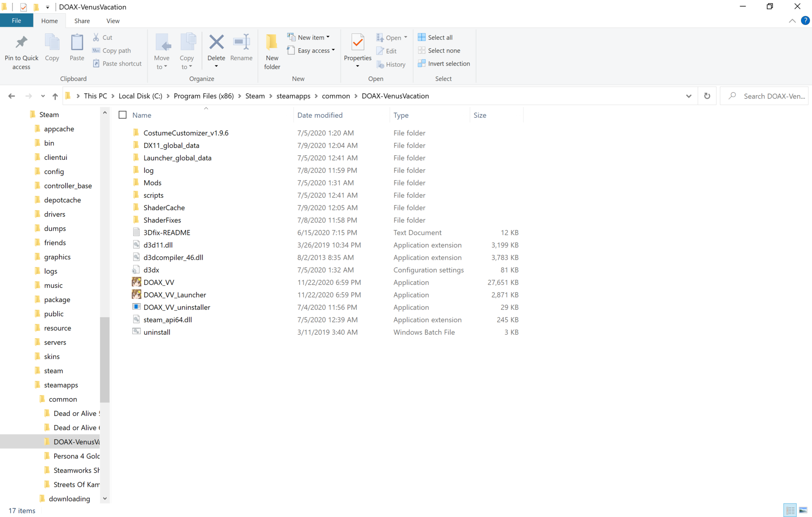
Task: Open Explorer help question mark
Action: [805, 21]
